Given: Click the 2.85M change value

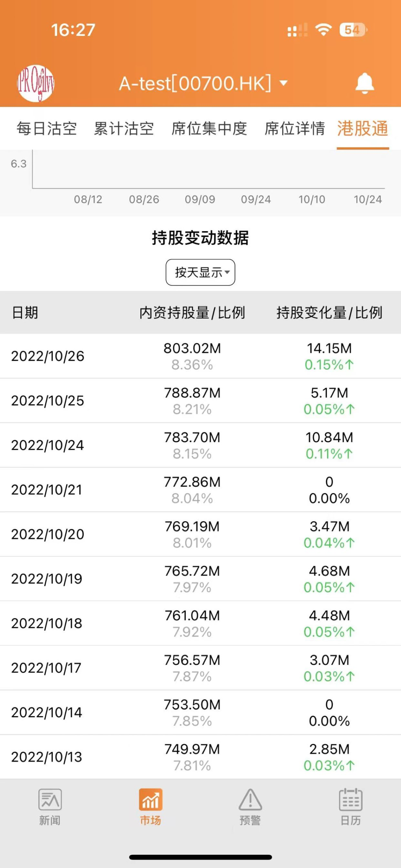Looking at the screenshot, I should coord(329,749).
